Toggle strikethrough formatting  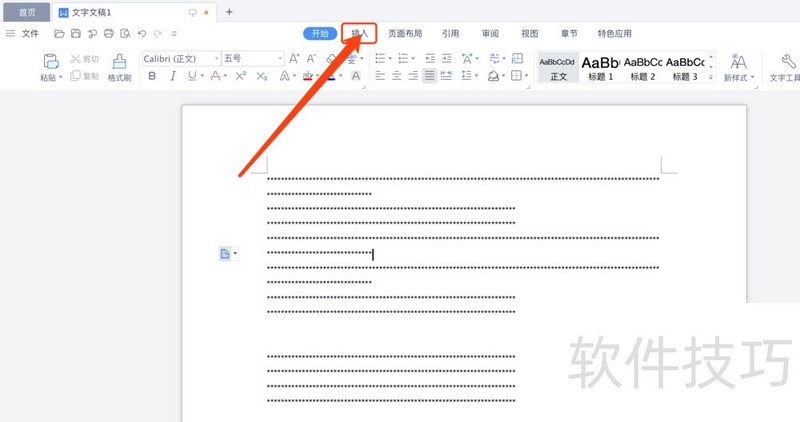click(216, 76)
